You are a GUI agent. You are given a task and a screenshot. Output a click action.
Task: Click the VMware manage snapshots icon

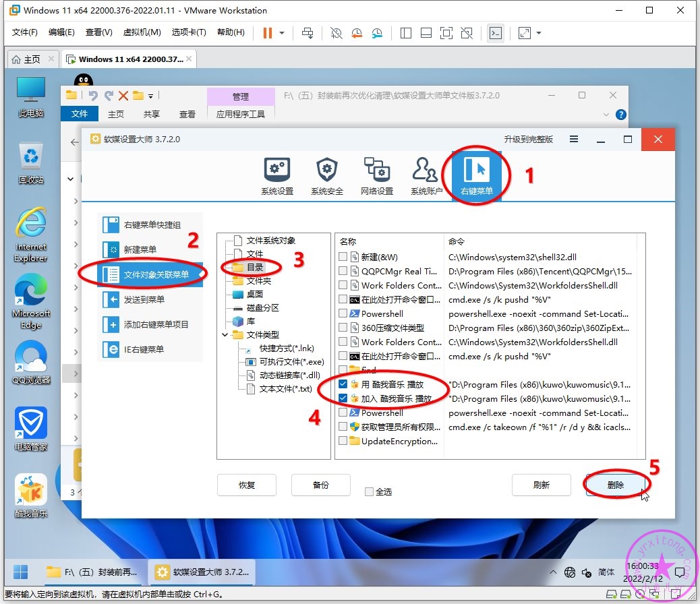coord(377,32)
